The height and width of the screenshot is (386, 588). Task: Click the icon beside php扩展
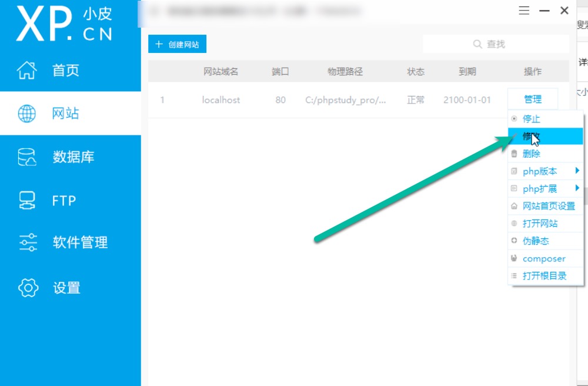tap(514, 188)
